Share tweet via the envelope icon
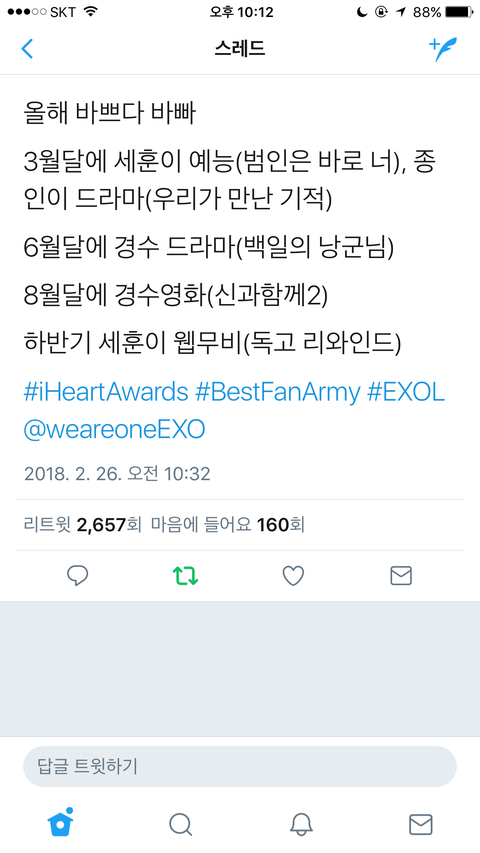Image resolution: width=480 pixels, height=853 pixels. 401,576
